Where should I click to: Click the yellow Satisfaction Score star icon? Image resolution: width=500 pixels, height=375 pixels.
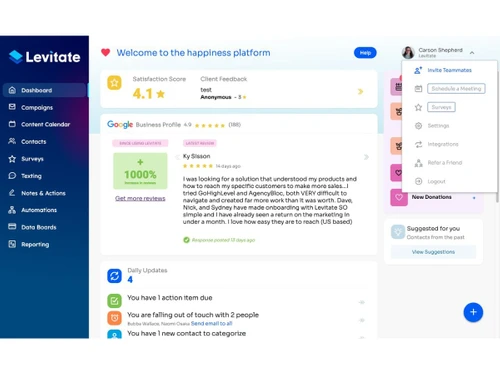114,83
